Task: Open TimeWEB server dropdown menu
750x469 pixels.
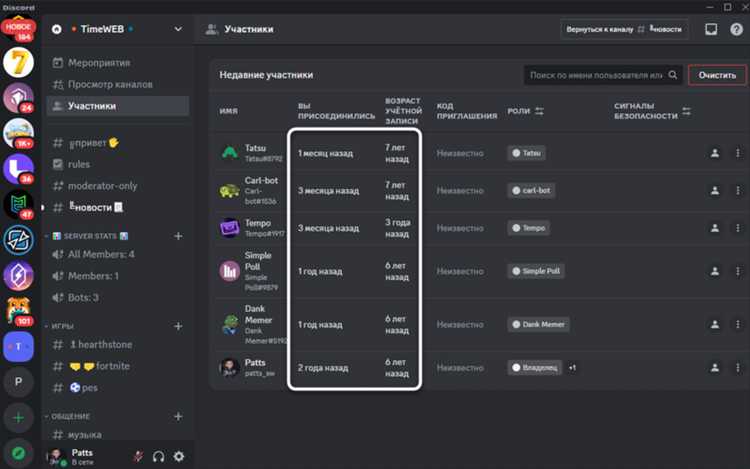Action: click(178, 29)
